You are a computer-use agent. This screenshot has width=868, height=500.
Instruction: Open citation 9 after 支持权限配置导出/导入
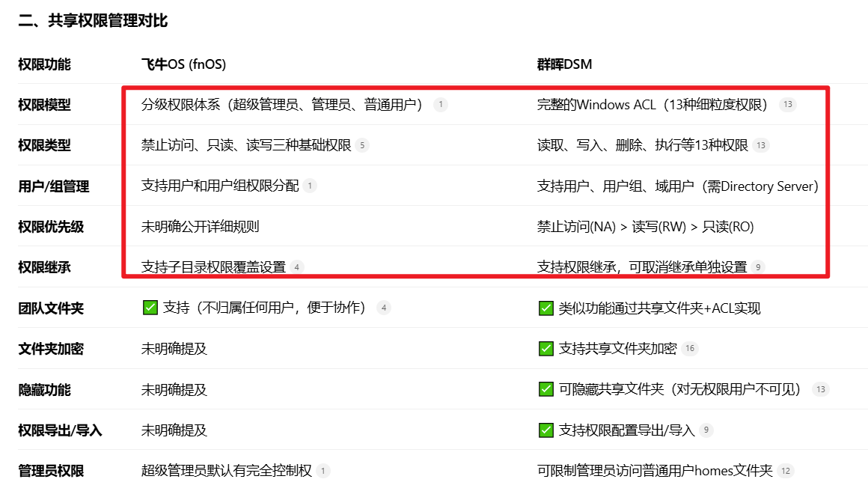(x=706, y=430)
